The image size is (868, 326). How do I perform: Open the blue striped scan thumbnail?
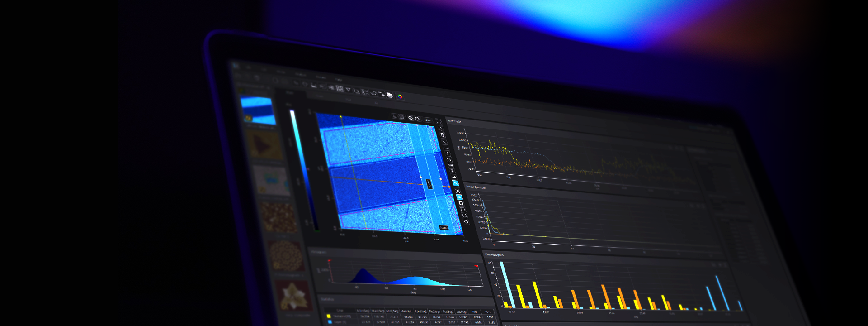(258, 110)
